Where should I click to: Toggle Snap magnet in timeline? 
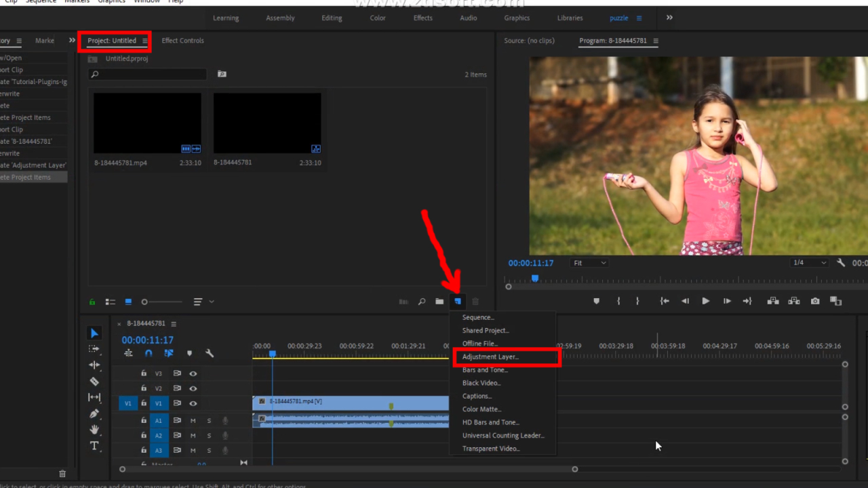(149, 353)
